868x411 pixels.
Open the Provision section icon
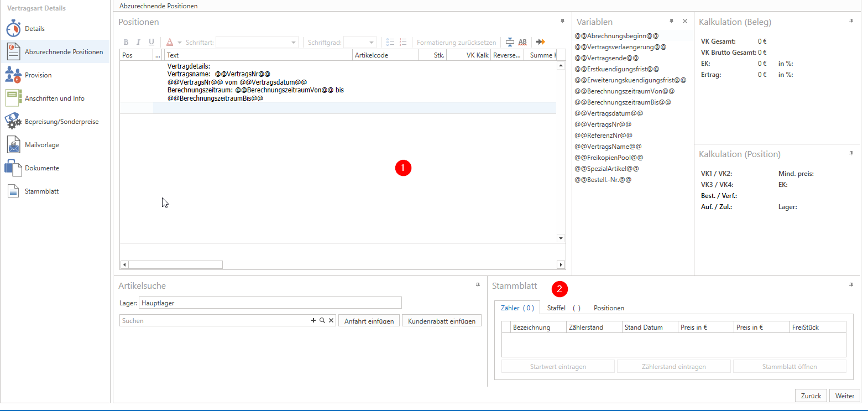coord(13,75)
